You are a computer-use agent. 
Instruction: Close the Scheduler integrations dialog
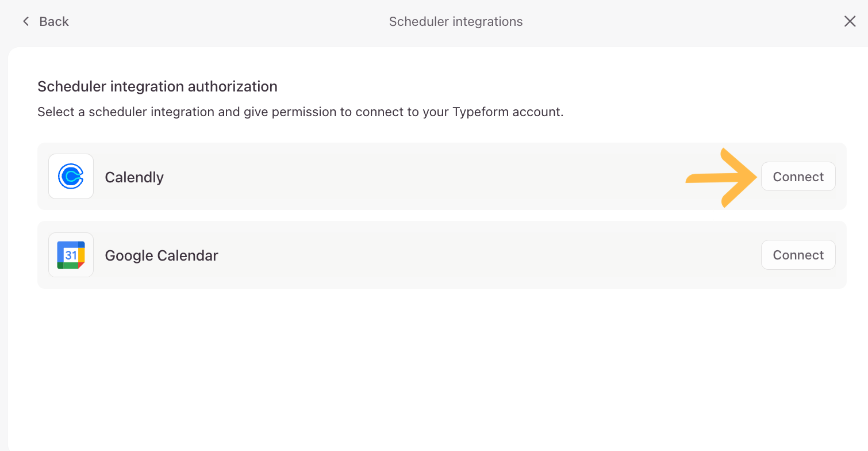[850, 22]
